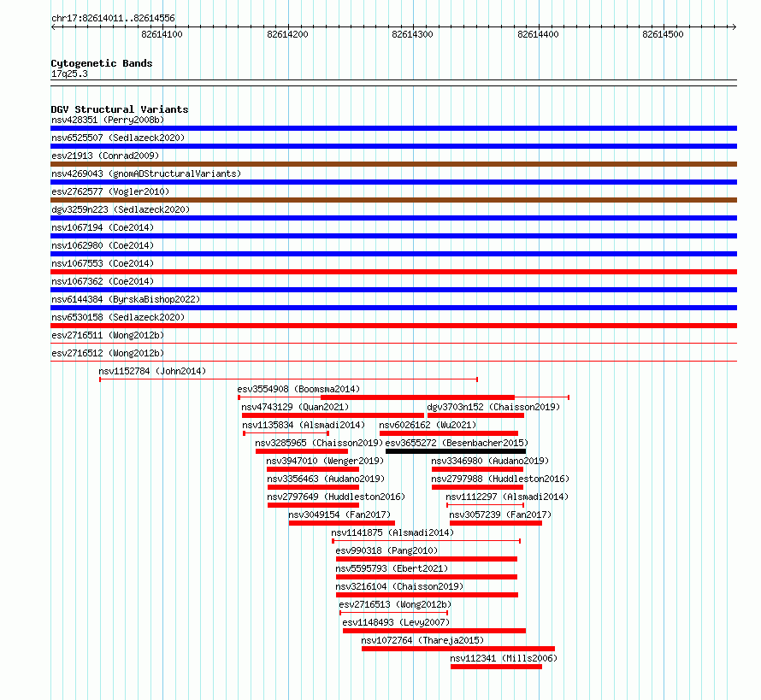
Task: Click the esv1148493 (Levy2007) label
Action: tap(396, 622)
